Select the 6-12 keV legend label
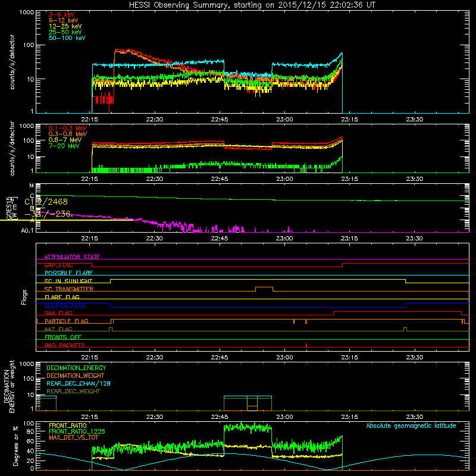Image resolution: width=476 pixels, height=476 pixels. (x=64, y=20)
